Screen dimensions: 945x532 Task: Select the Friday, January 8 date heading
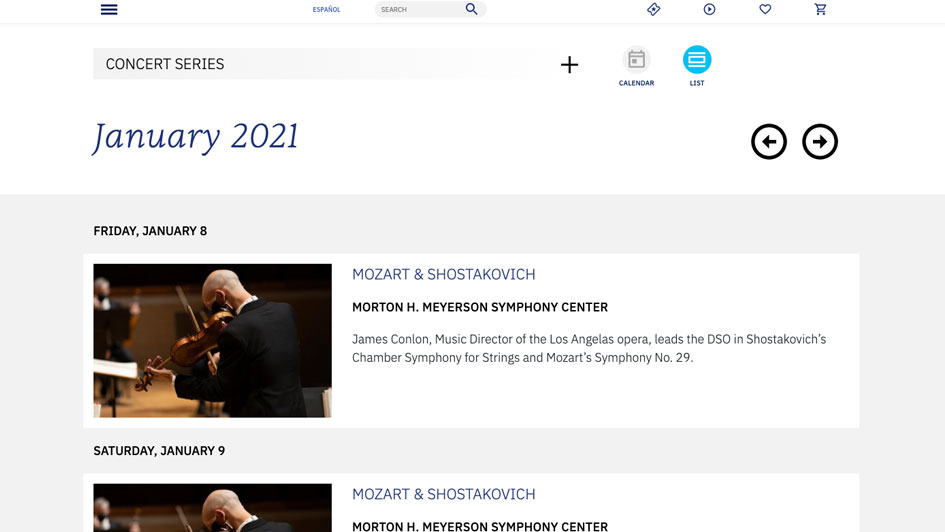150,231
